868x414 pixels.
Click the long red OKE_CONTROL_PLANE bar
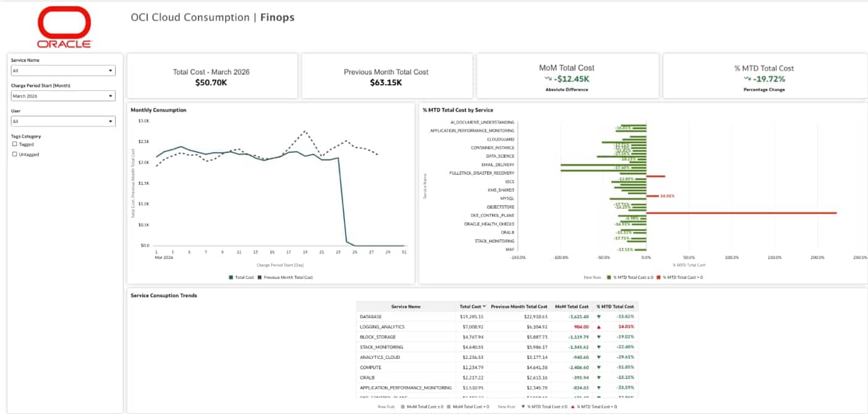click(x=741, y=213)
